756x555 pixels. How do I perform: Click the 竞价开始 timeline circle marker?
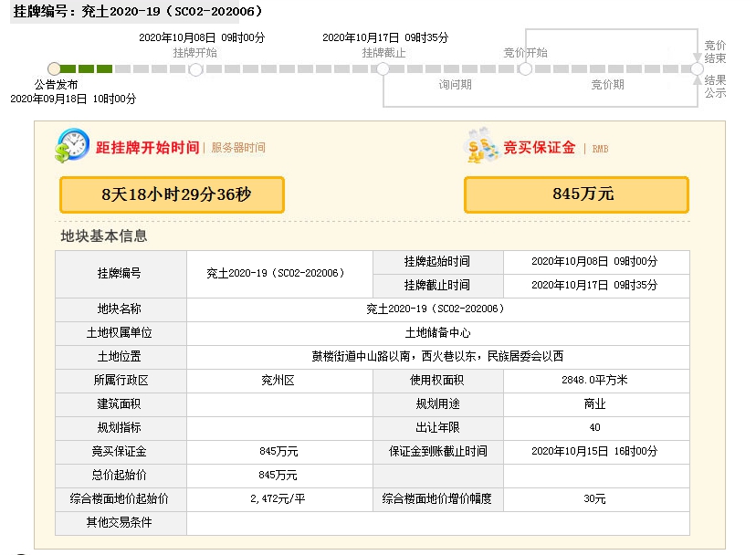pos(525,69)
